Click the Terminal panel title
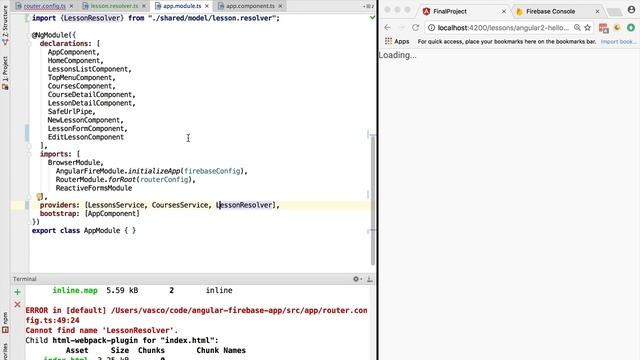Viewport: 640px width, 360px height. point(24,279)
